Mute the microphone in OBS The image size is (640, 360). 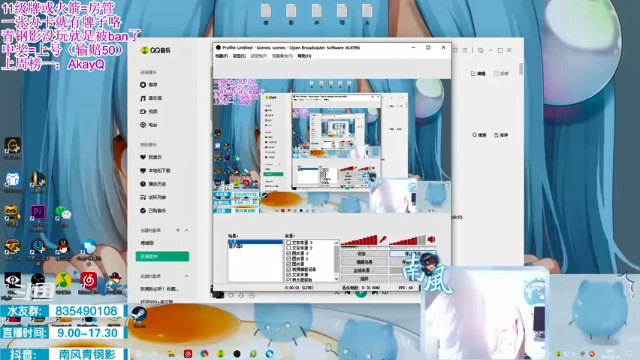point(383,240)
